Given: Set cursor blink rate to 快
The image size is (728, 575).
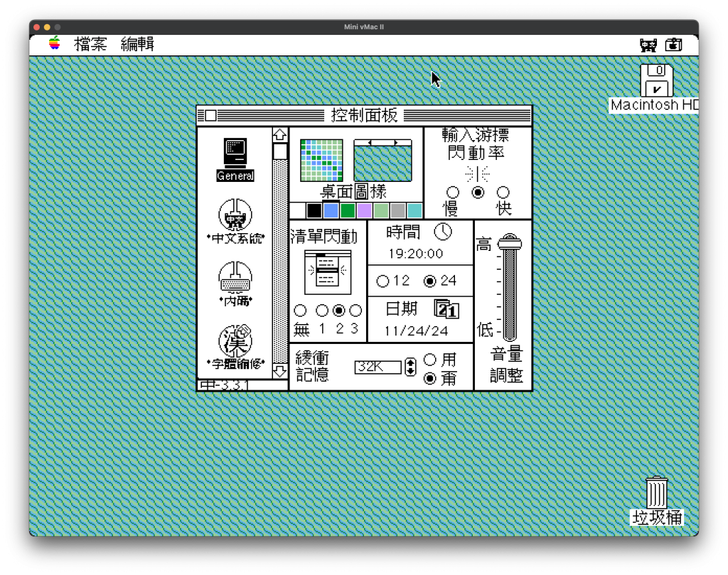Looking at the screenshot, I should [x=503, y=193].
